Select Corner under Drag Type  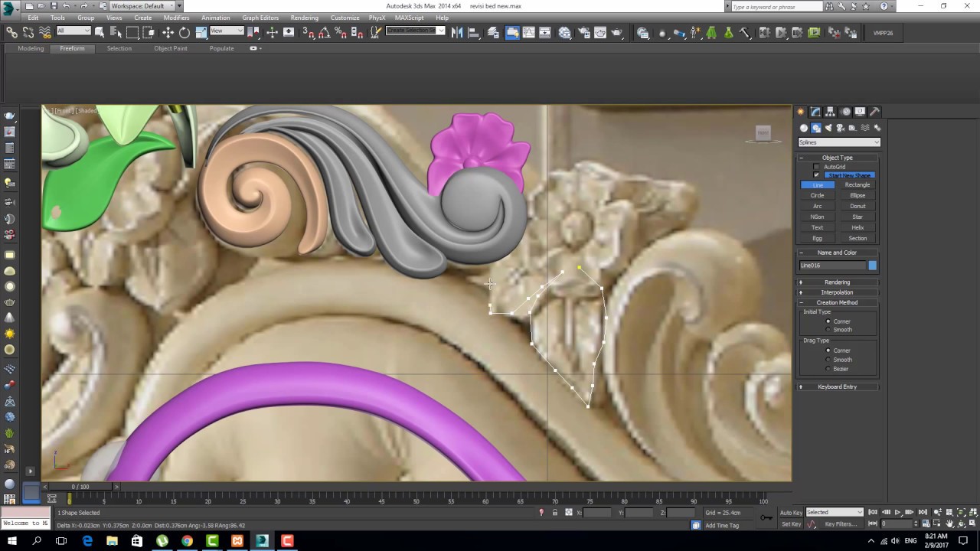(828, 350)
